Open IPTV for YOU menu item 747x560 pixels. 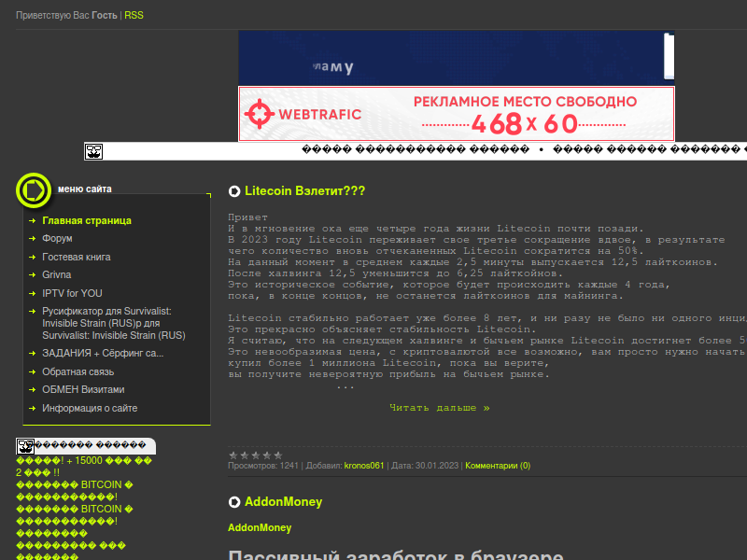pos(72,293)
